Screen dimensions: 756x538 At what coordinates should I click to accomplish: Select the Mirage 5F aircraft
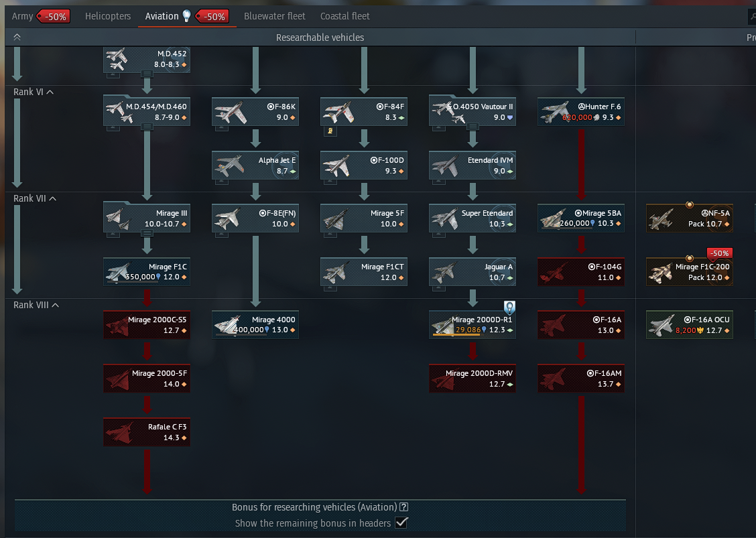click(363, 218)
